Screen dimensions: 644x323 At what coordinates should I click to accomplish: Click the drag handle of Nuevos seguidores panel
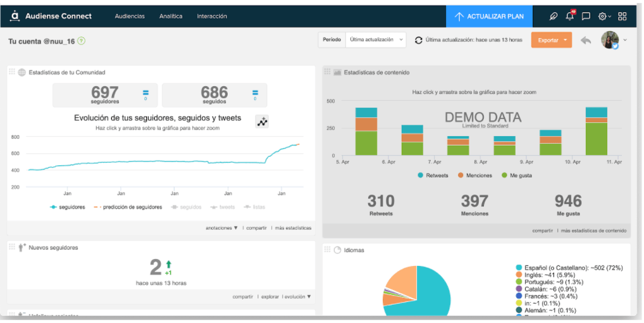point(12,246)
